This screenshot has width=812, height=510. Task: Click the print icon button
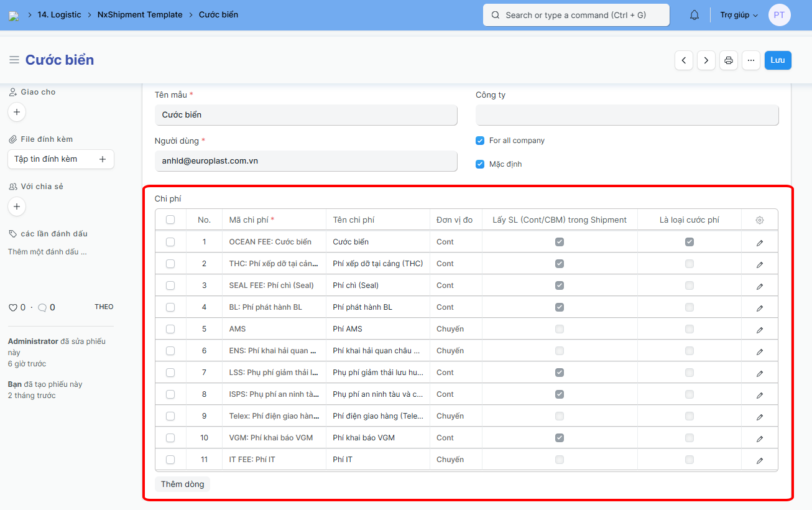tap(729, 60)
